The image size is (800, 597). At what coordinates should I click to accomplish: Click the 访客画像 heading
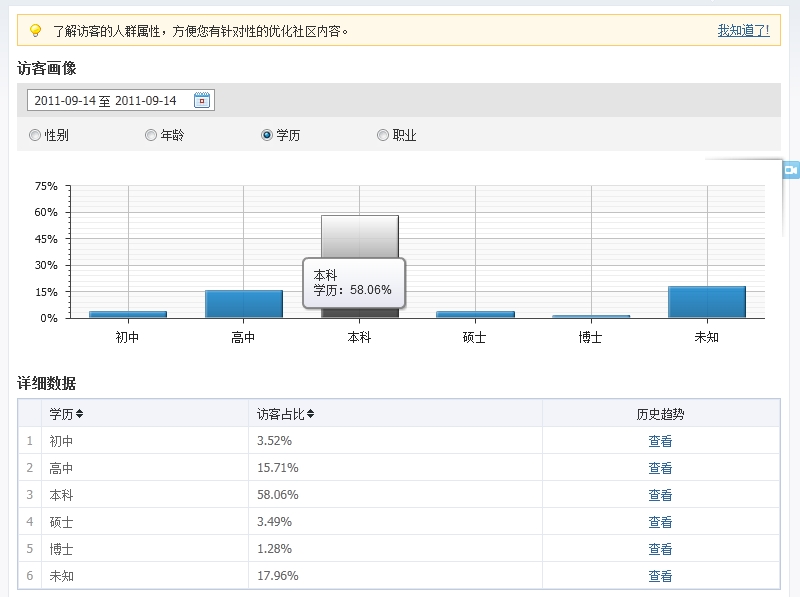[46, 68]
